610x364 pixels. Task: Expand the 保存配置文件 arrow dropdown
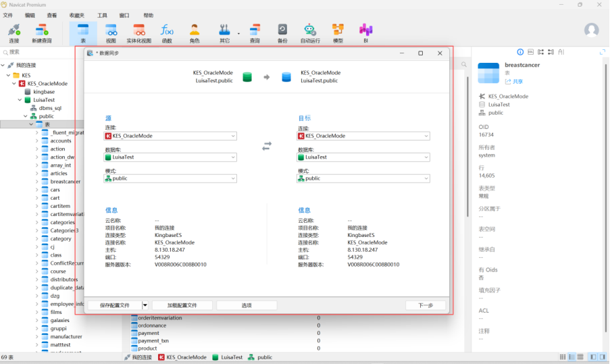point(145,305)
